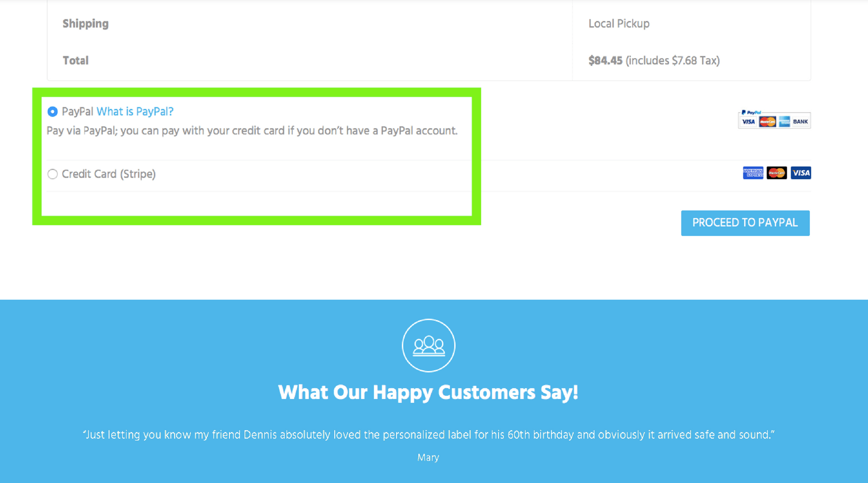Click the MasterCard logo in PayPal's card strip
The image size is (868, 483).
(x=767, y=122)
